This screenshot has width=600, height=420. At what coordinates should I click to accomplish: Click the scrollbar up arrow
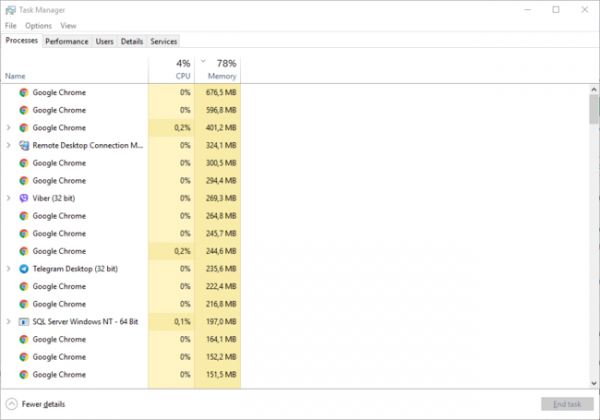pyautogui.click(x=593, y=90)
